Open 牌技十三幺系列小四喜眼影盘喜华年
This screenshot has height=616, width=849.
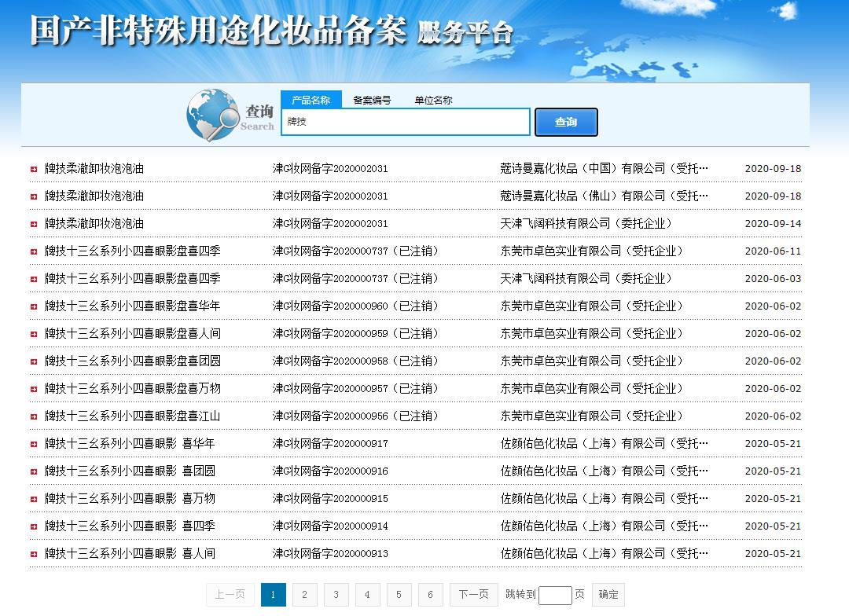(133, 306)
